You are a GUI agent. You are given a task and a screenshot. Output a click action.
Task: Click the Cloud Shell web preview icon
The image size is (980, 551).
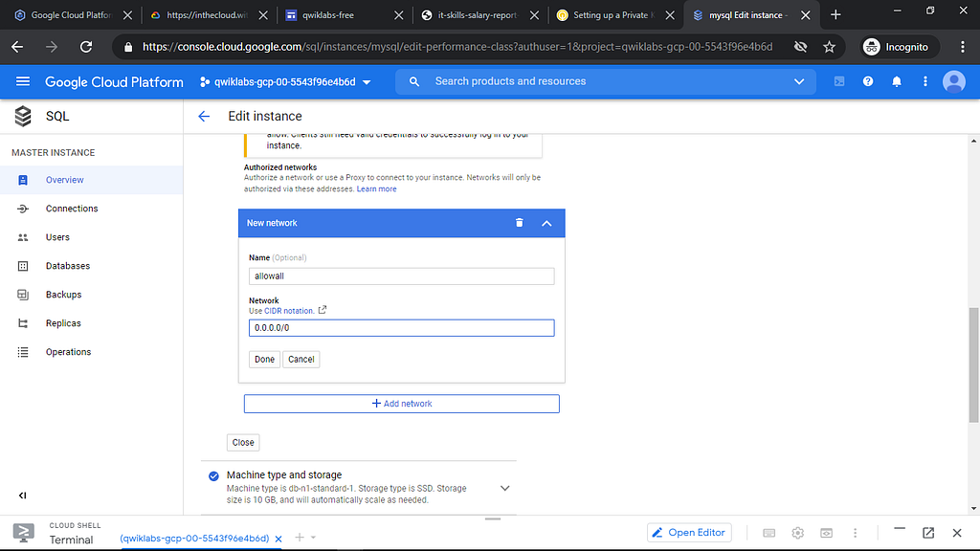tap(826, 533)
